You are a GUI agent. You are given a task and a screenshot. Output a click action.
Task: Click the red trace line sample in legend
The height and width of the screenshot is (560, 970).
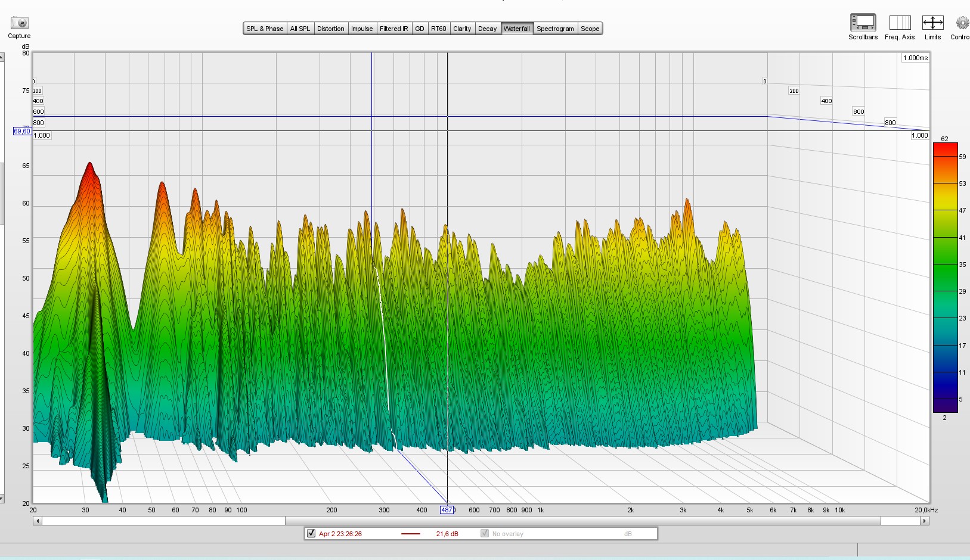[411, 534]
